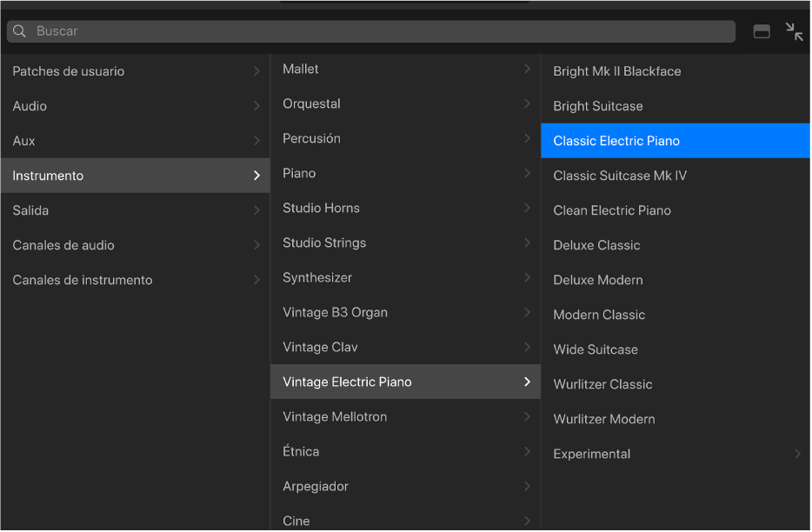The width and height of the screenshot is (812, 532).
Task: Choose Deluxe Classic patch
Action: 676,245
